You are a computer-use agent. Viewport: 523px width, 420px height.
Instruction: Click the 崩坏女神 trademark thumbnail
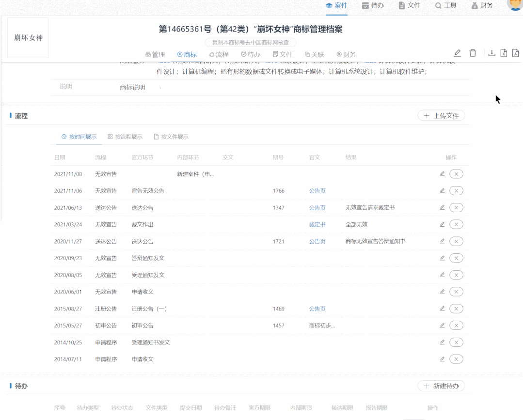pyautogui.click(x=28, y=38)
